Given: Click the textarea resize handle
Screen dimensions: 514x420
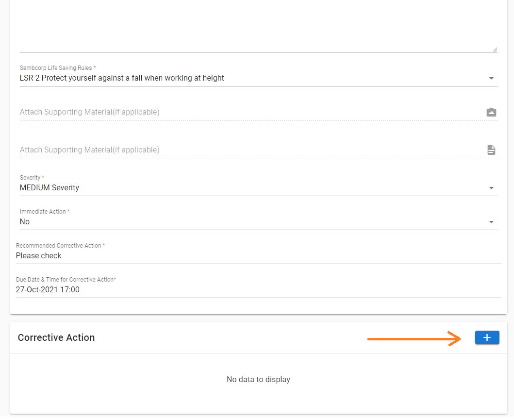Looking at the screenshot, I should click(x=495, y=49).
